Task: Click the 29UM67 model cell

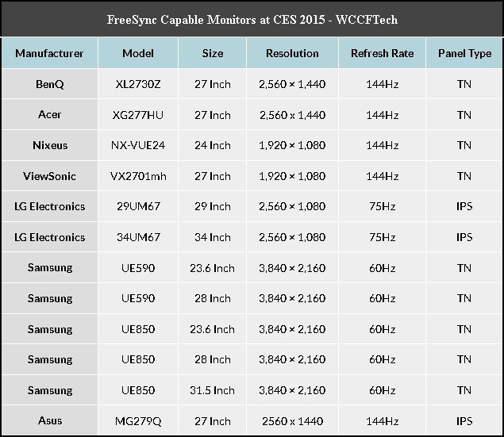Action: click(138, 206)
